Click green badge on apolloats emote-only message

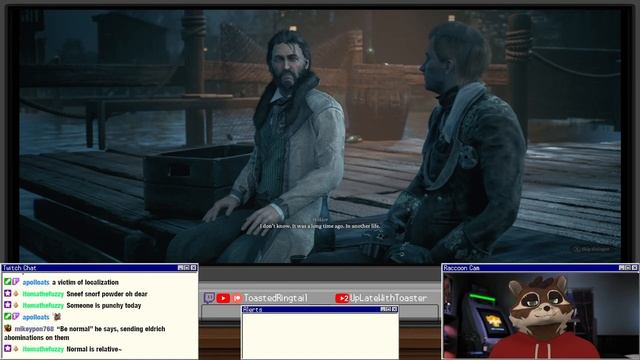tap(8, 316)
